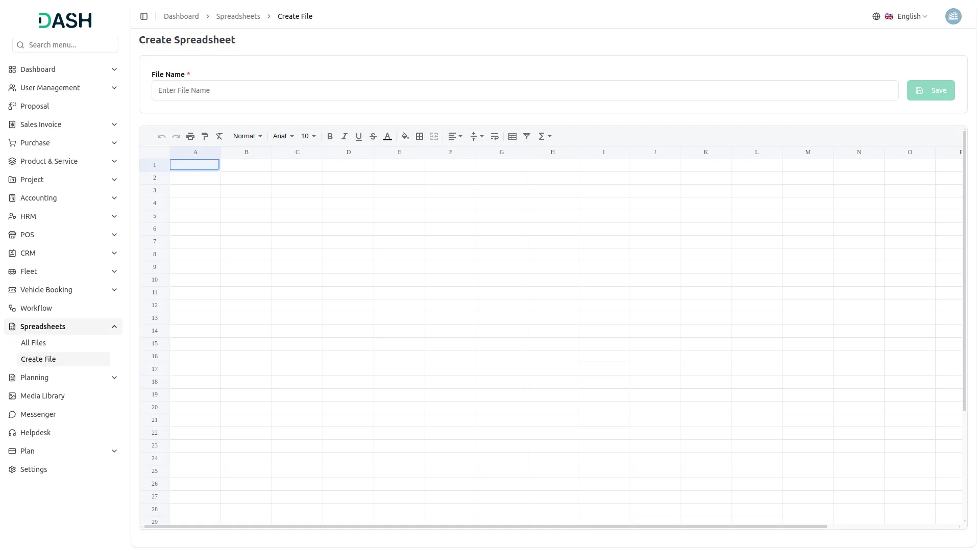
Task: Click the Dashboard breadcrumb link
Action: [181, 16]
